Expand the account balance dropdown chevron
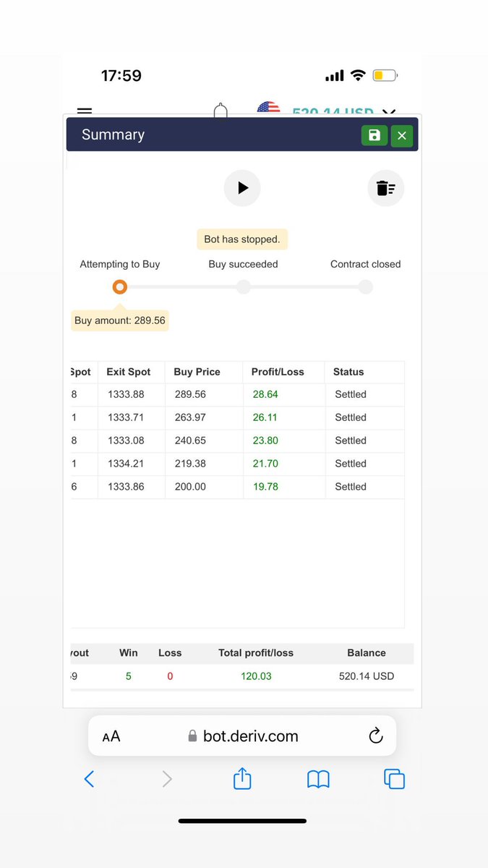488x868 pixels. click(x=389, y=112)
